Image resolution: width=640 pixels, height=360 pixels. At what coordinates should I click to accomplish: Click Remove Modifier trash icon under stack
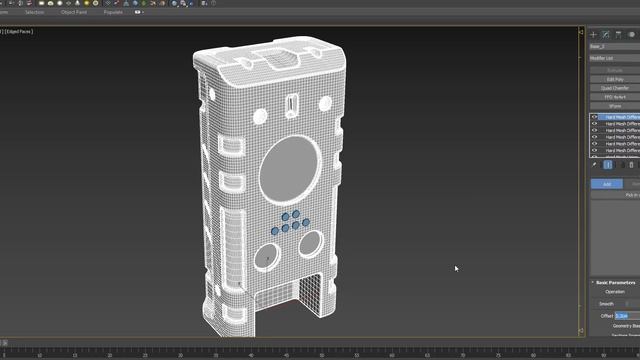click(631, 165)
